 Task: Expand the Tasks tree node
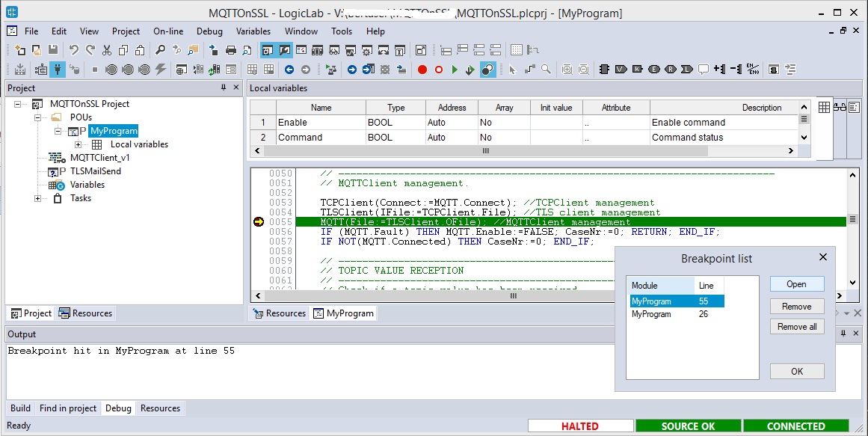(x=37, y=198)
